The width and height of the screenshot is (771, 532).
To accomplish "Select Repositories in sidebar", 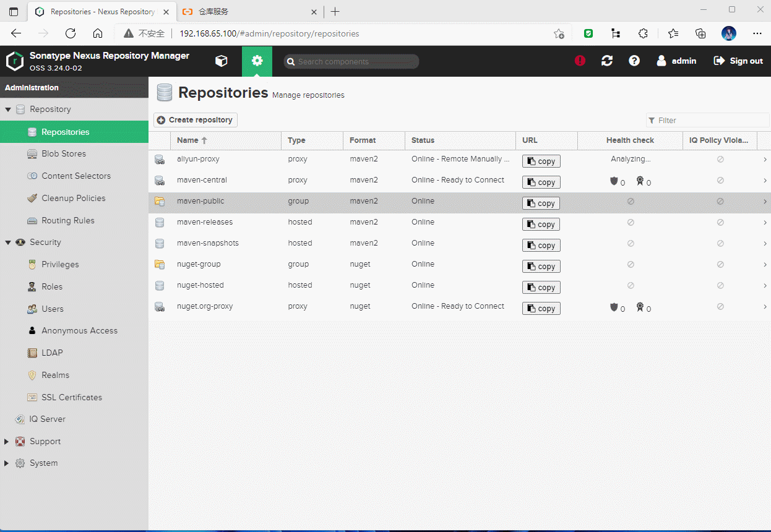I will coord(74,132).
